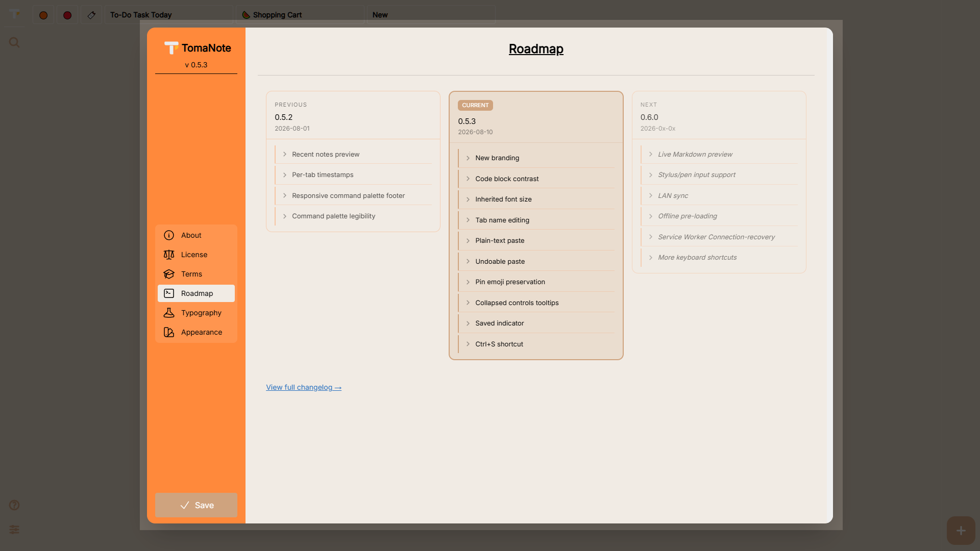The image size is (980, 551).
Task: Select the License scales icon
Action: pyautogui.click(x=169, y=255)
